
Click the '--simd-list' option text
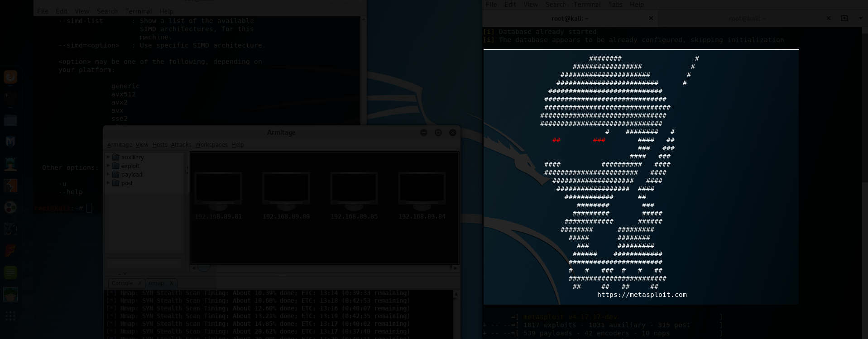click(x=81, y=21)
